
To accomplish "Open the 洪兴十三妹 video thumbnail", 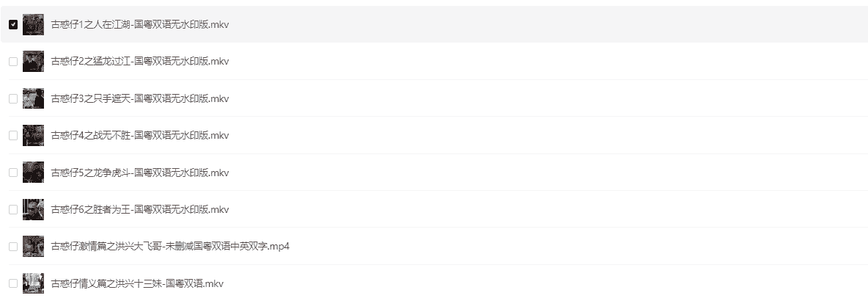I will [33, 283].
